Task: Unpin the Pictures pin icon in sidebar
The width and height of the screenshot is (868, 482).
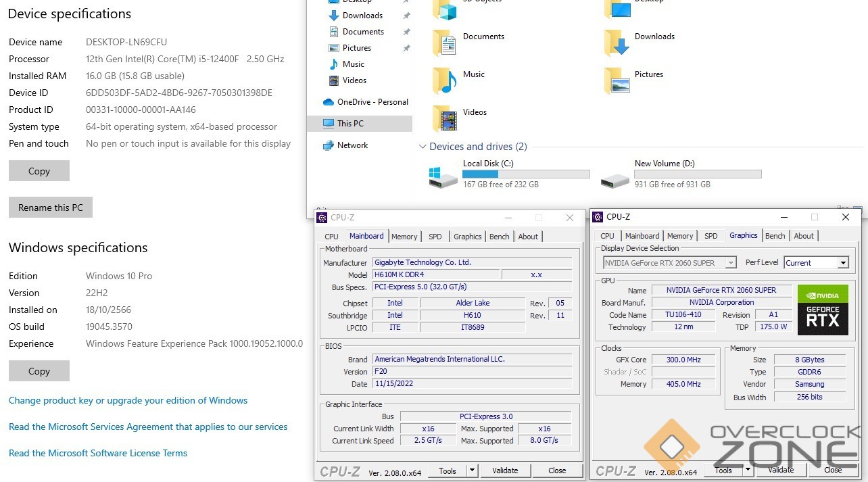Action: (406, 48)
